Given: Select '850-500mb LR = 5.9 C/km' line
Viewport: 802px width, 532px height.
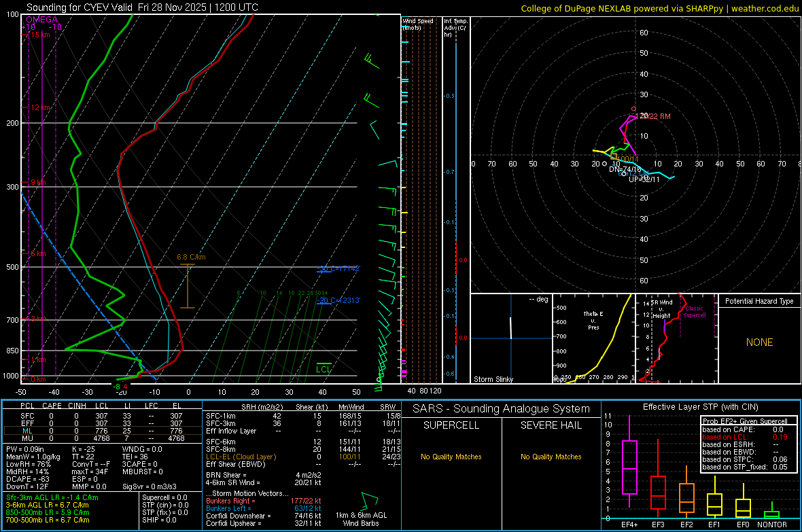Looking at the screenshot, I should coord(48,512).
